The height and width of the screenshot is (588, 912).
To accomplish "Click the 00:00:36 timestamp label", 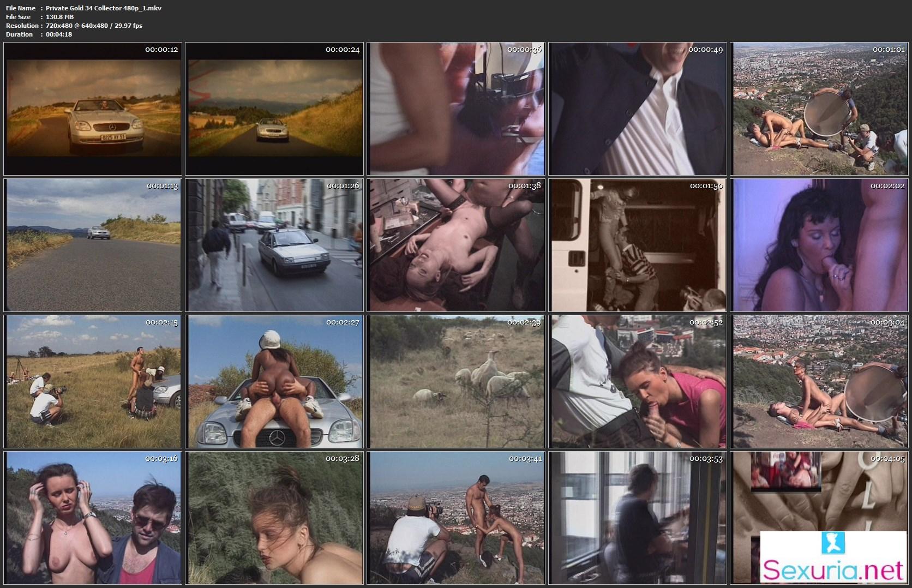I will click(524, 50).
